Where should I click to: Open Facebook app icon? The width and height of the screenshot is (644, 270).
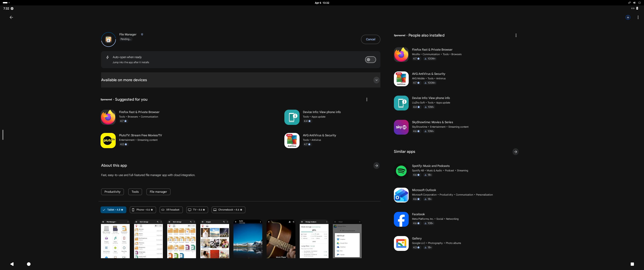click(x=401, y=219)
